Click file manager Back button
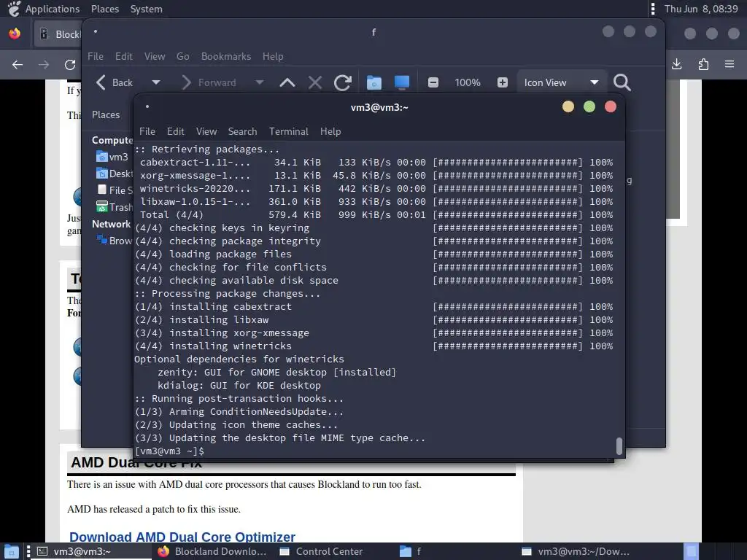This screenshot has width=747, height=560. pos(115,82)
